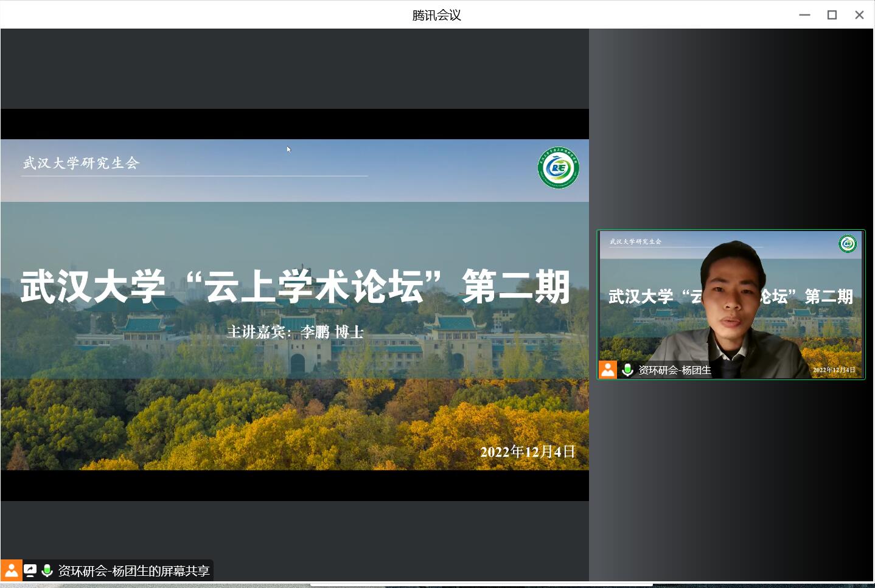Click the 第二期 text in video thumbnail

(828, 297)
